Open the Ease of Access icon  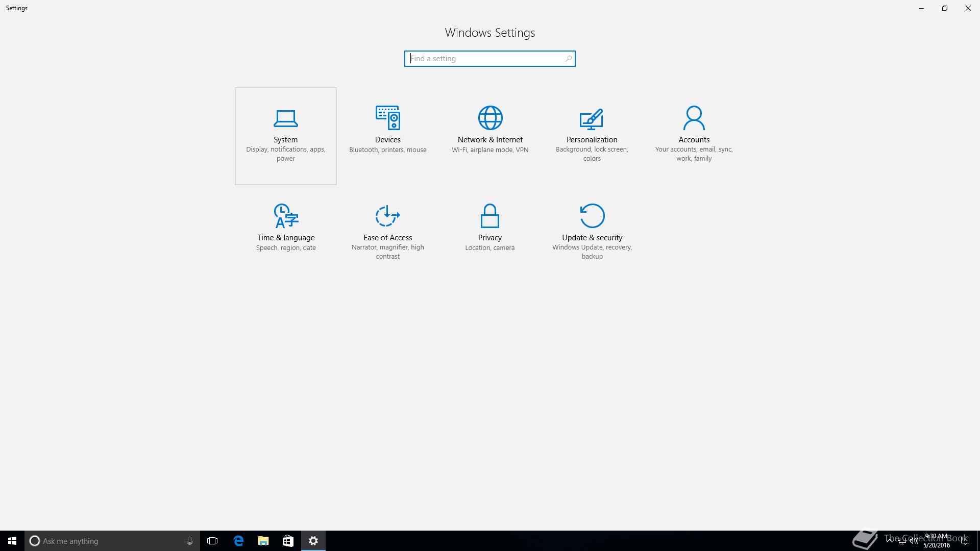click(388, 216)
